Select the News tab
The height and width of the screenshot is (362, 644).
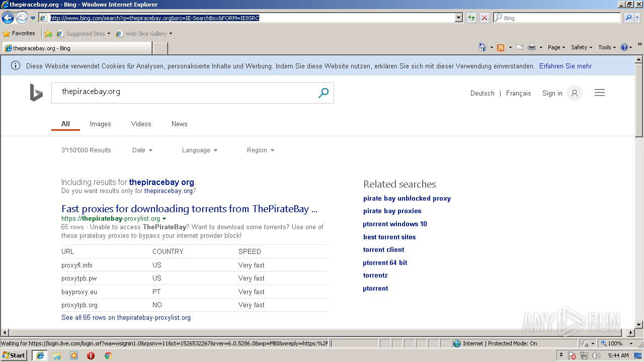179,124
